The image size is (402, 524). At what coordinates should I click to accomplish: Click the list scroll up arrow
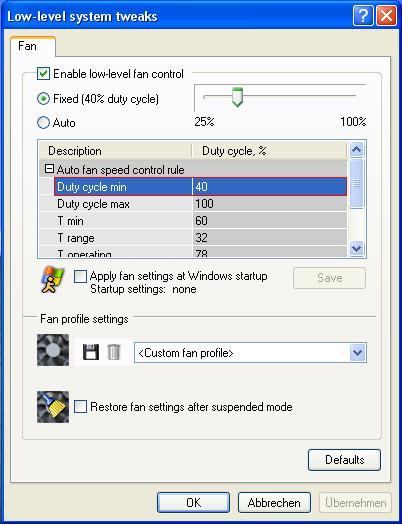point(357,150)
